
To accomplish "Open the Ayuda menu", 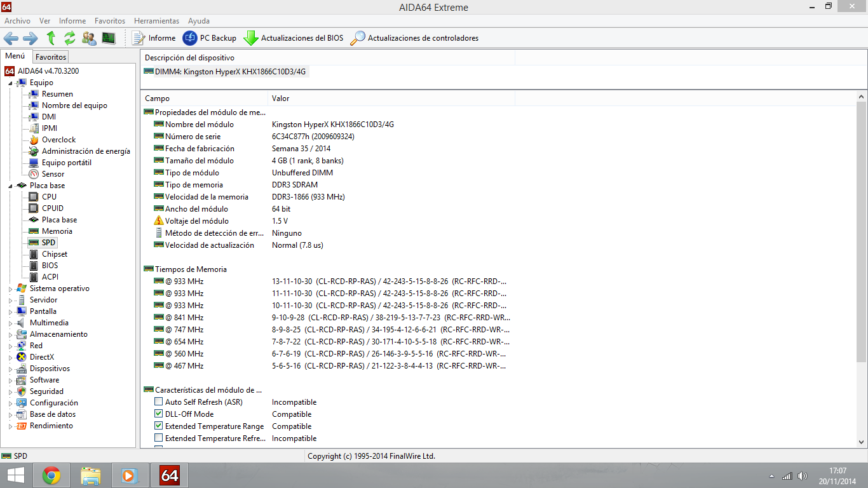I will [199, 21].
